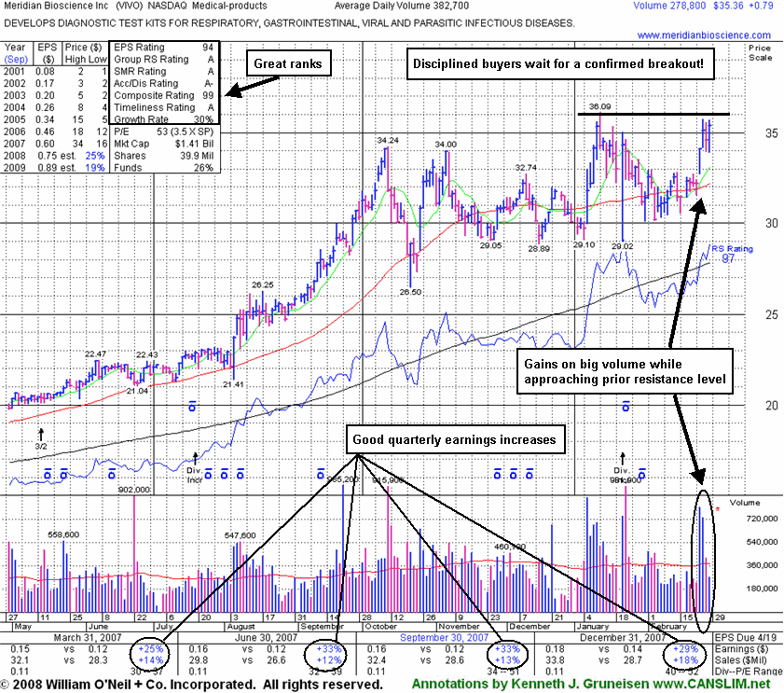Click the 558,600 volume label
The width and height of the screenshot is (784, 693).
tap(63, 534)
